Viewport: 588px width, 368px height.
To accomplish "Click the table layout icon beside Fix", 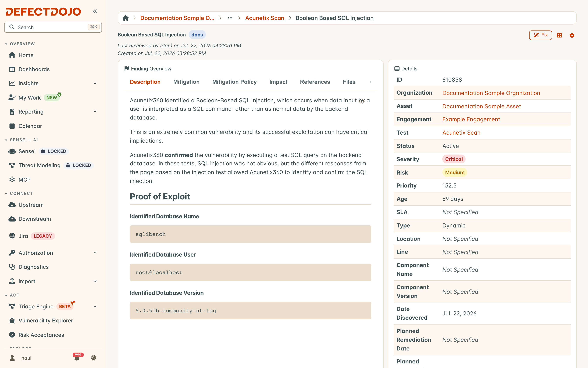I will coord(560,35).
